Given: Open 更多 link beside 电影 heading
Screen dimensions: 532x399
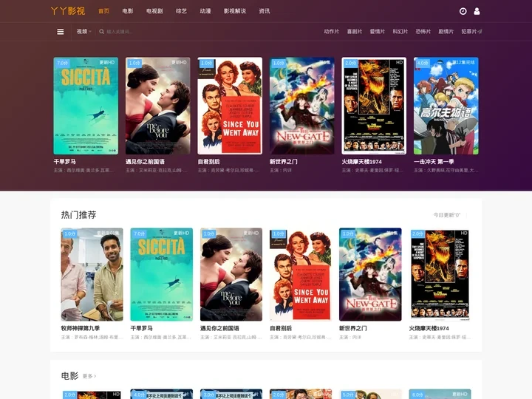Looking at the screenshot, I should coord(89,376).
